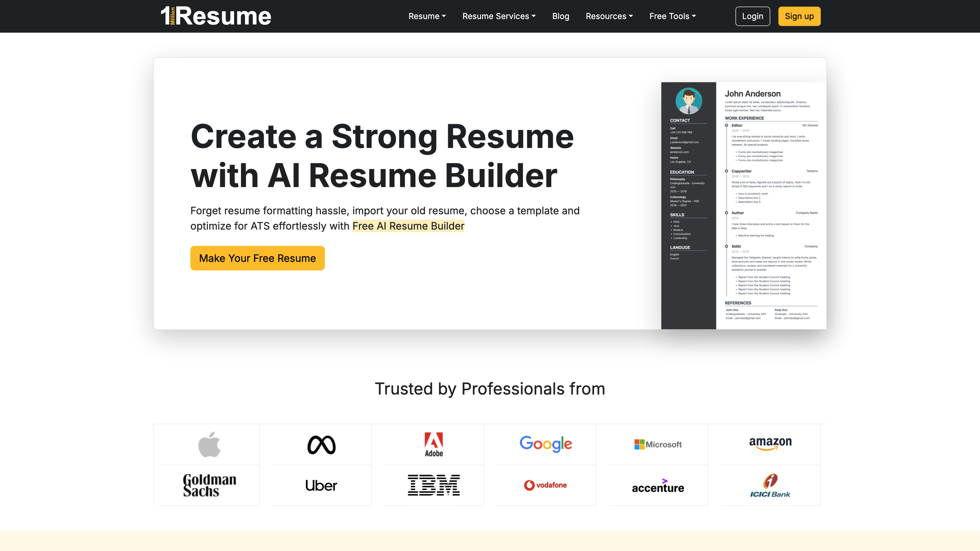
Task: Expand the Resources menu
Action: [609, 16]
